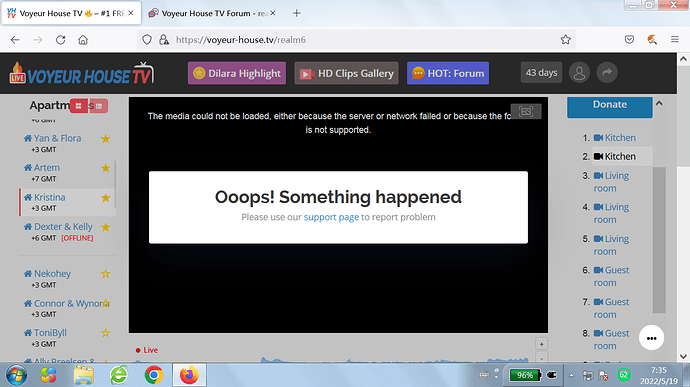690x387 pixels.
Task: Toggle favorite star for Dexter & Kelly
Action: click(106, 227)
